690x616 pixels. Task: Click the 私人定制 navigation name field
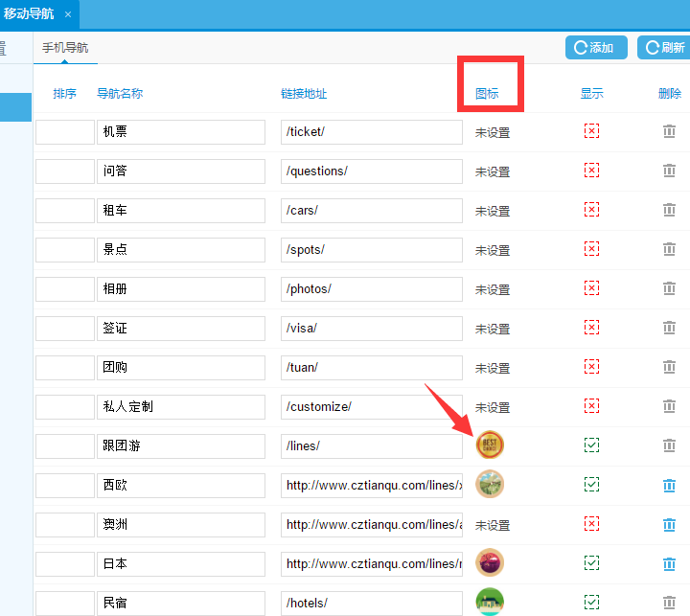(180, 407)
